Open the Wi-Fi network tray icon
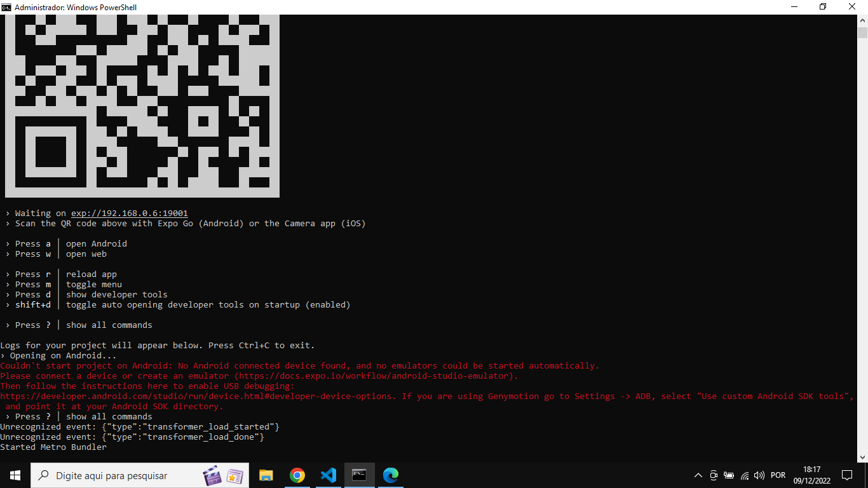Image resolution: width=868 pixels, height=488 pixels. 745,475
